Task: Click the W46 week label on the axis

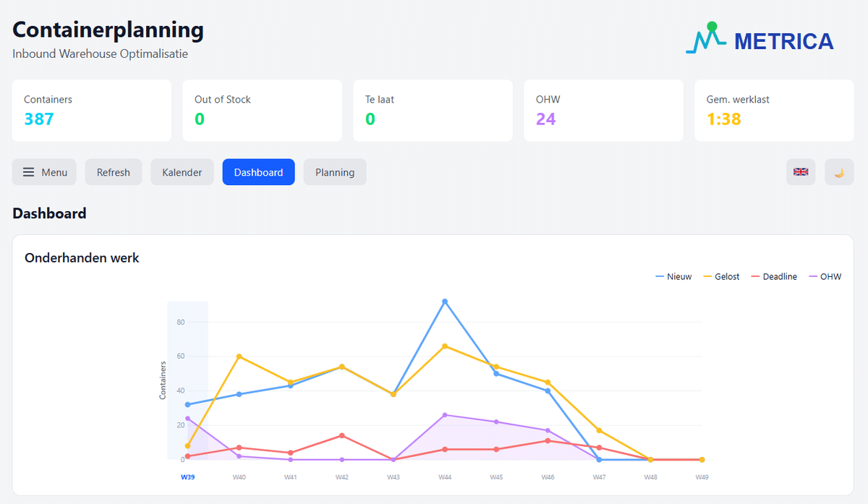Action: pyautogui.click(x=548, y=477)
